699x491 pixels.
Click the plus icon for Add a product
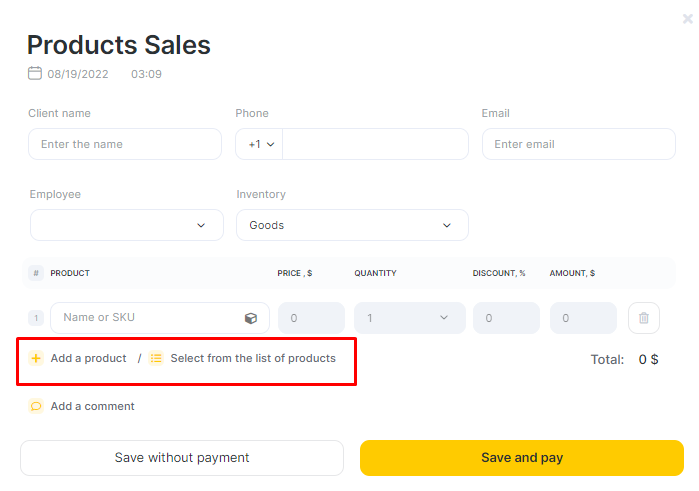(36, 358)
